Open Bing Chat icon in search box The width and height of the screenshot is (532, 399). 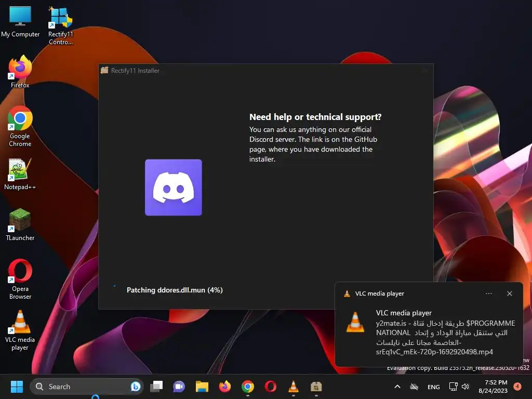click(x=136, y=387)
